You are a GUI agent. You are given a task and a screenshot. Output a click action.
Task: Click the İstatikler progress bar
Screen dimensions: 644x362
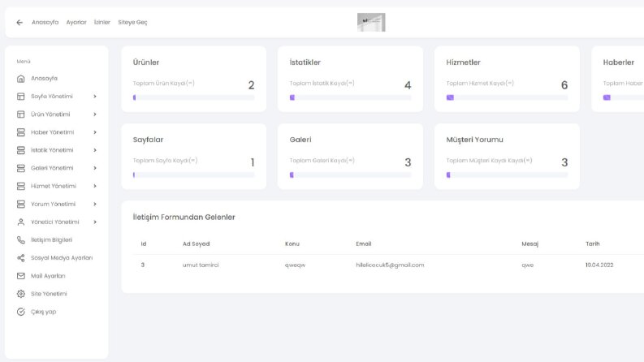(x=350, y=97)
